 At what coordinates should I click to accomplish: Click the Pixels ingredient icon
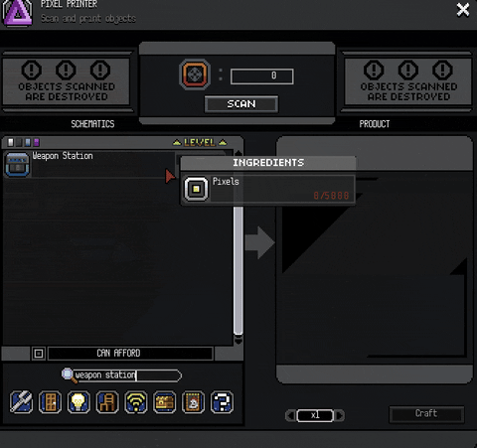pyautogui.click(x=196, y=189)
